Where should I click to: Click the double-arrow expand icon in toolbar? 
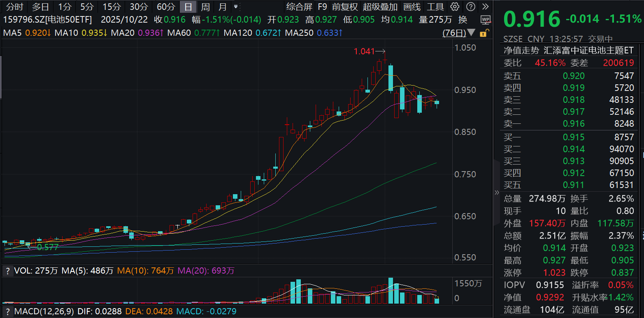pos(486,7)
